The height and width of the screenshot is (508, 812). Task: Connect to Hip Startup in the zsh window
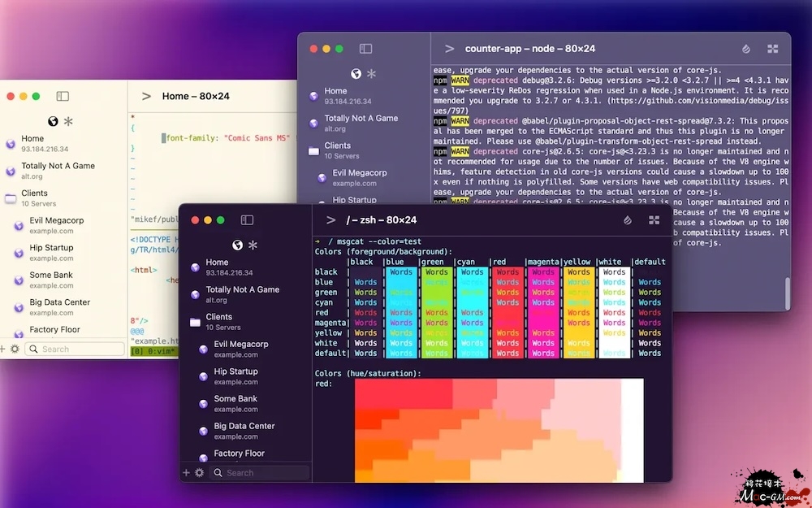point(235,376)
